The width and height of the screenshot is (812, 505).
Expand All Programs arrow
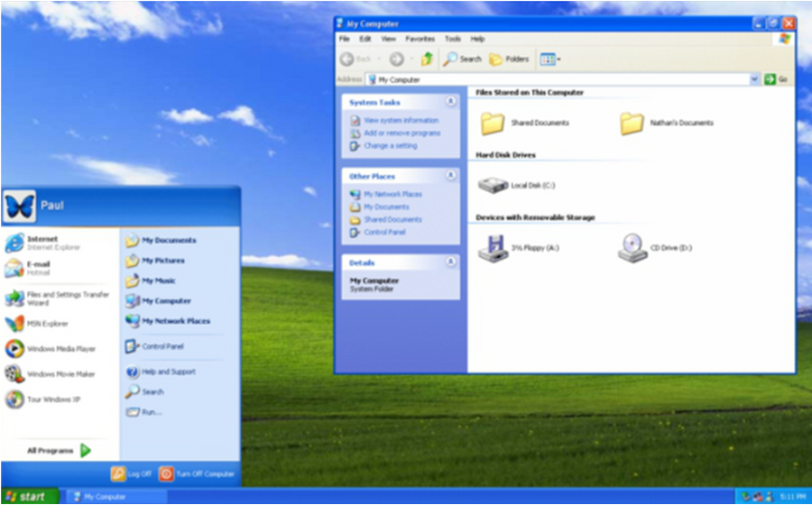coord(86,450)
